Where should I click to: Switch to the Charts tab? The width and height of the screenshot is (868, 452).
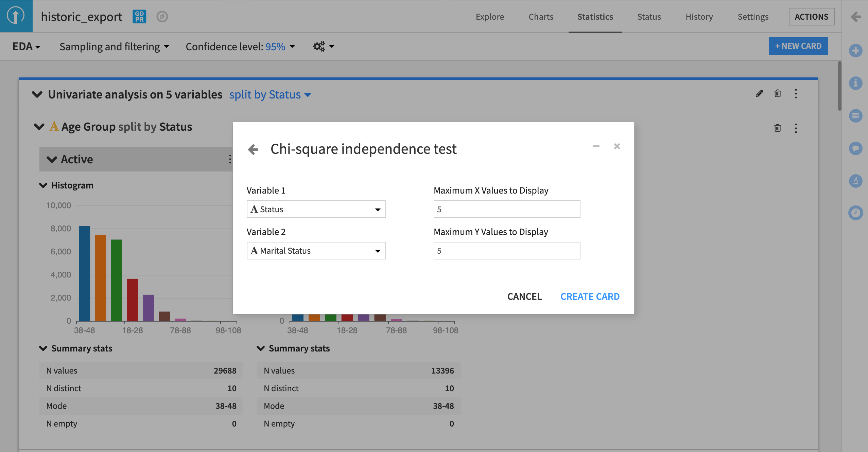(x=540, y=17)
